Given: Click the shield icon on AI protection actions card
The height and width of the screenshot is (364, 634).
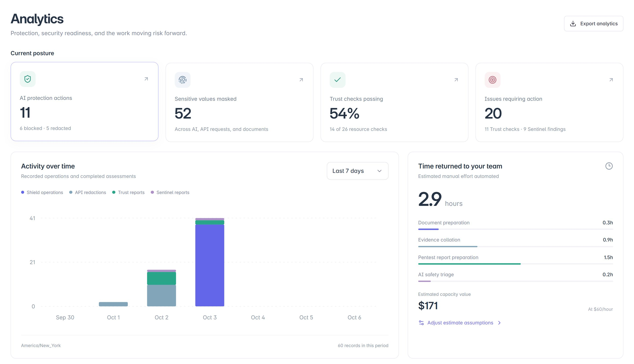Looking at the screenshot, I should (x=28, y=79).
